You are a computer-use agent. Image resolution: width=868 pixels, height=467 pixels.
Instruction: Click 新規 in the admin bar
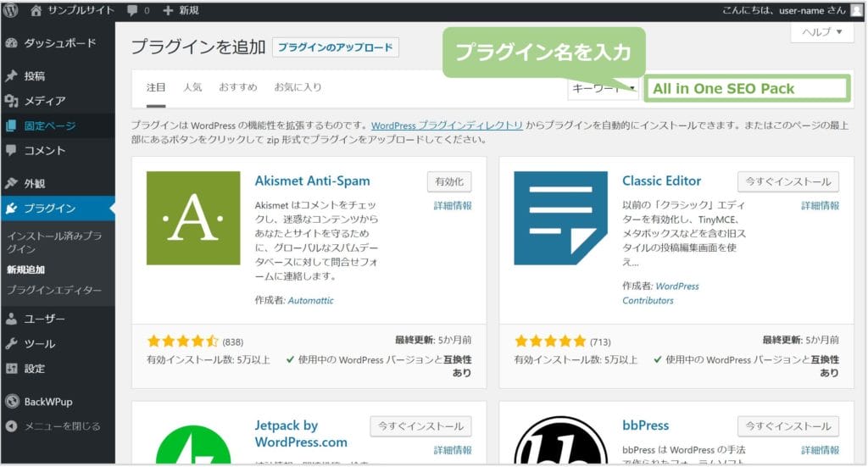click(x=189, y=10)
